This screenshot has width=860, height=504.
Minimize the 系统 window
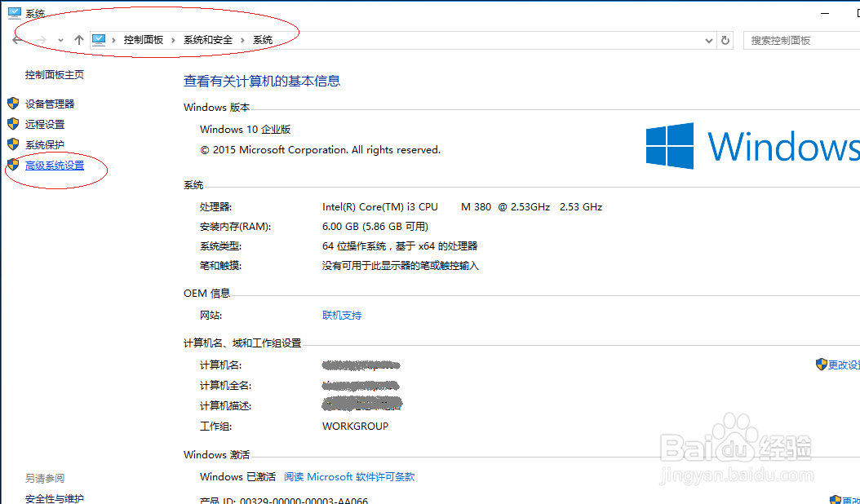pos(825,14)
